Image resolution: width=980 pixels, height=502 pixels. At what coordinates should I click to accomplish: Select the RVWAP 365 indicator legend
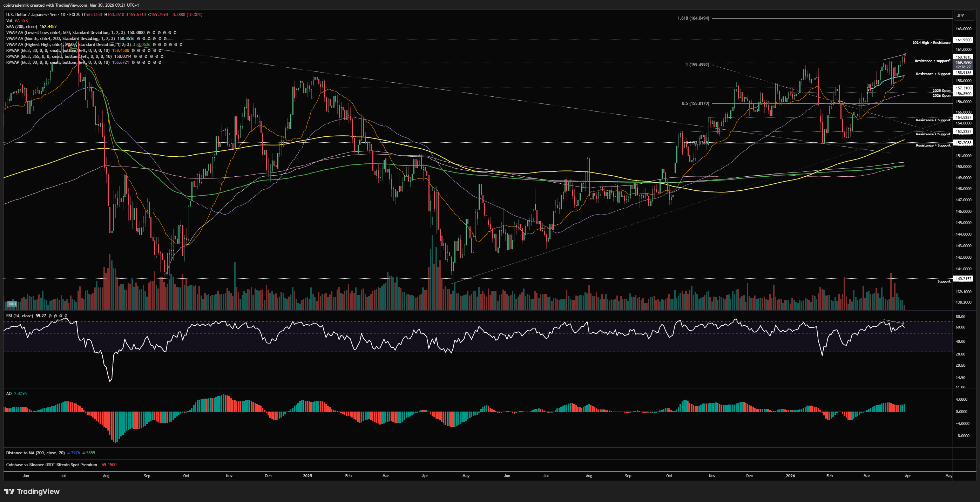[x=59, y=56]
